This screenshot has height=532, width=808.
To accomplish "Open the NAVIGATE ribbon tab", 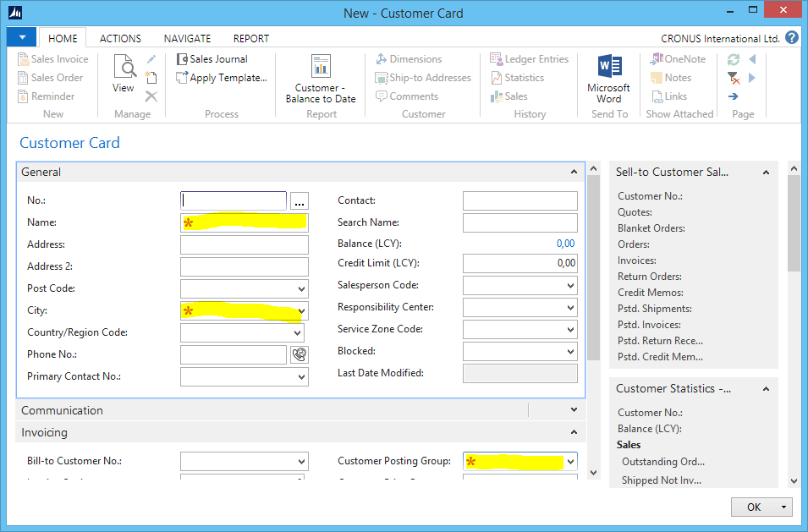I will pos(187,38).
